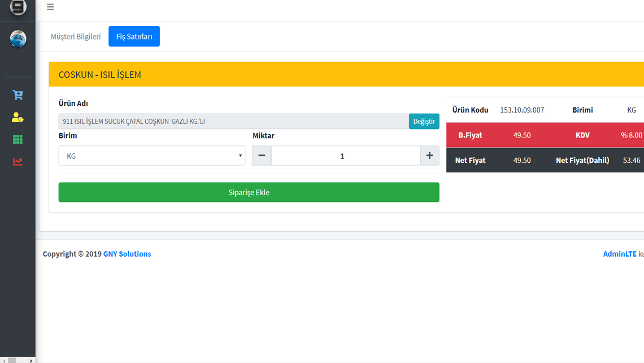Toggle the hamburger sidebar menu

50,7
